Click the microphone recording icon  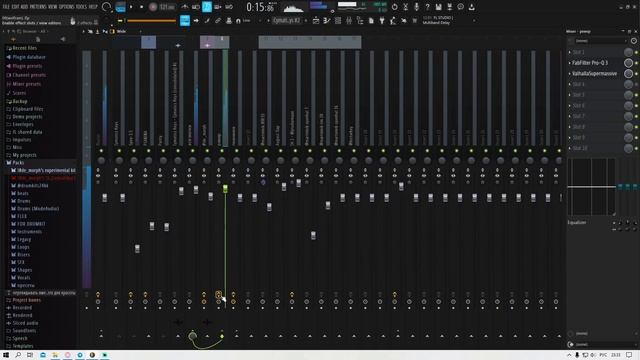(416, 7)
